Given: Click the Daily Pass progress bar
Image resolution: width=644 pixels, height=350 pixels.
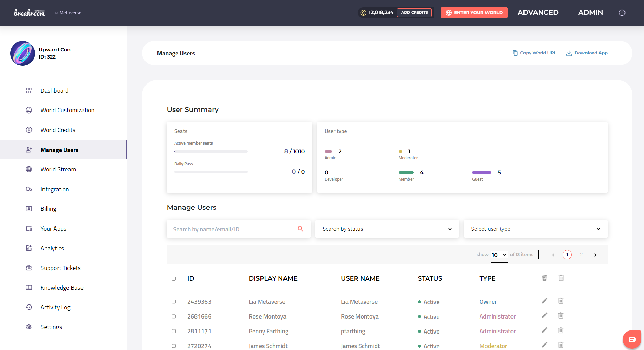Looking at the screenshot, I should click(x=211, y=172).
